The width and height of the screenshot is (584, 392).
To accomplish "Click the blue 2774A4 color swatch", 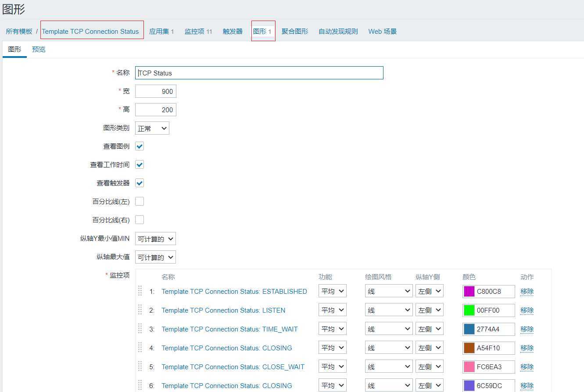I will click(x=469, y=329).
